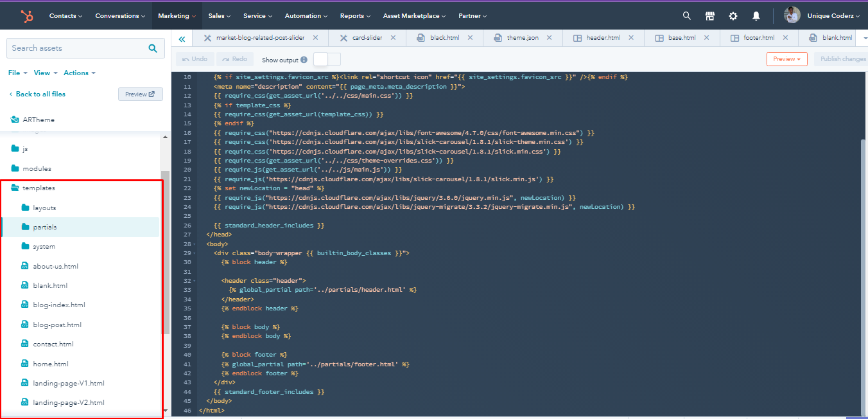Viewport: 868px width, 419px height.
Task: Click Back to all files link
Action: click(x=40, y=94)
